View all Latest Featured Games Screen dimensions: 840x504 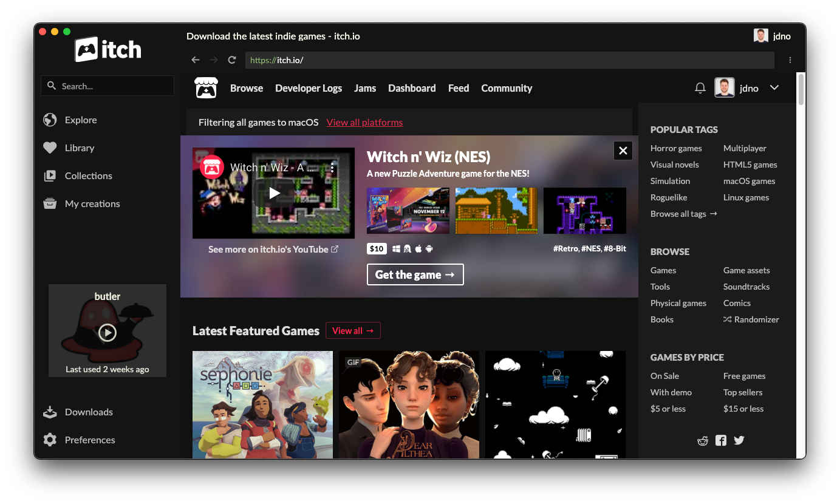point(353,330)
